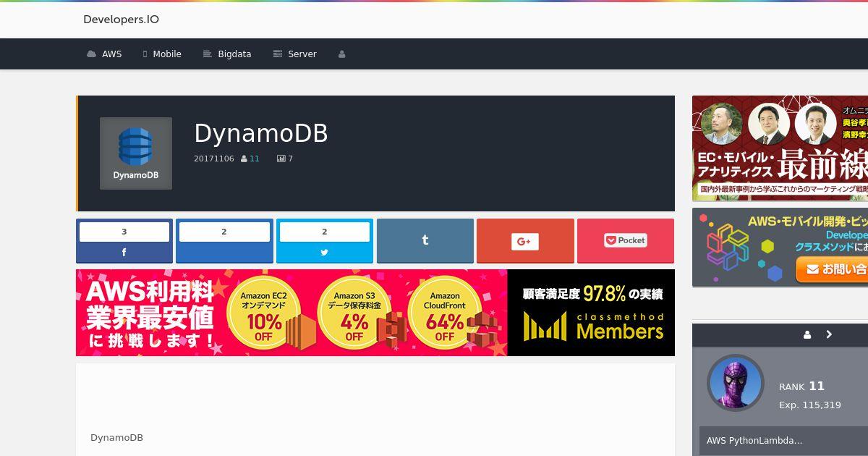Click the chart icon next to 7
This screenshot has width=868, height=456.
281,159
